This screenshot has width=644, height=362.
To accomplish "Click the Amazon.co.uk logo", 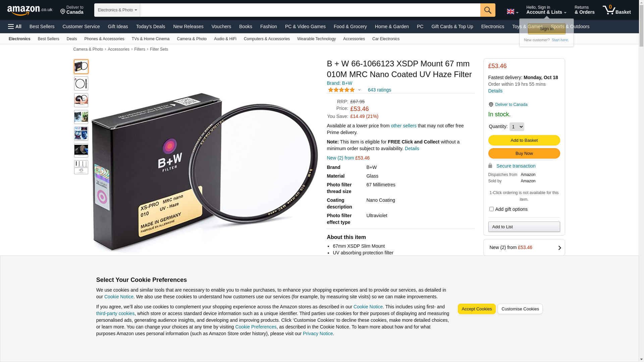I will (x=30, y=10).
